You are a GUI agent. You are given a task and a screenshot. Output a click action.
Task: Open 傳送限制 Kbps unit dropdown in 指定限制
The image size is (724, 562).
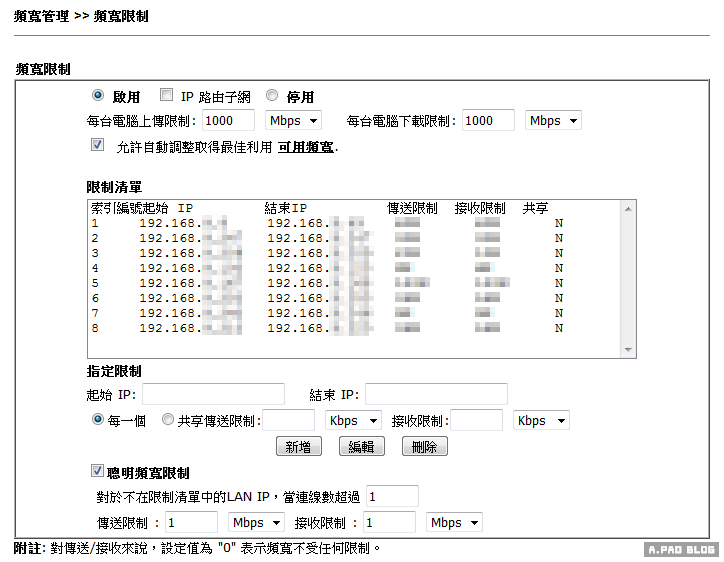353,421
